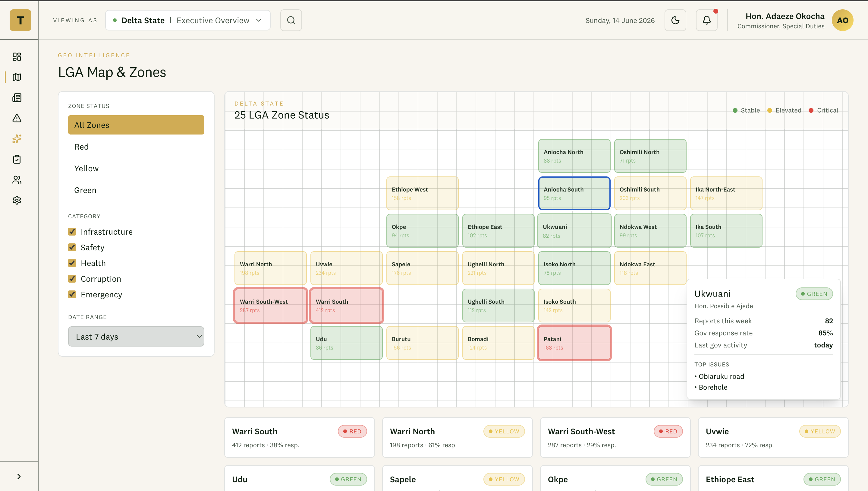Open the users sidebar icon
The height and width of the screenshot is (491, 868).
click(17, 180)
